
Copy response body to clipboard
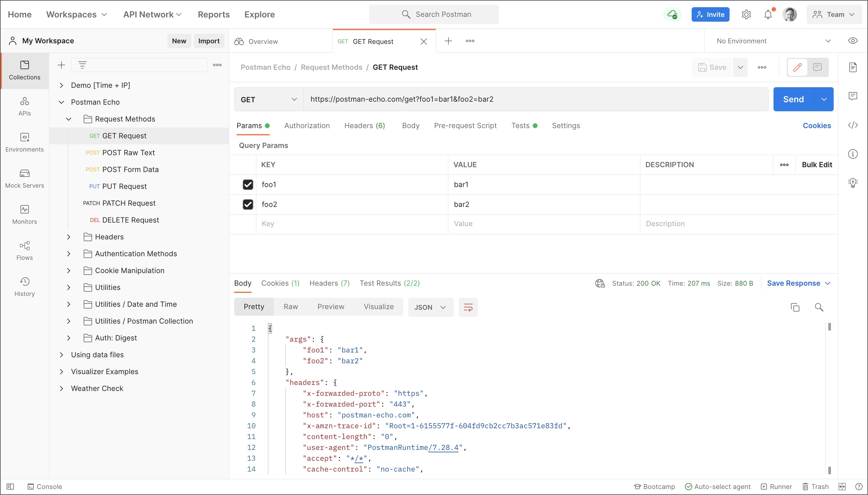[x=795, y=307]
